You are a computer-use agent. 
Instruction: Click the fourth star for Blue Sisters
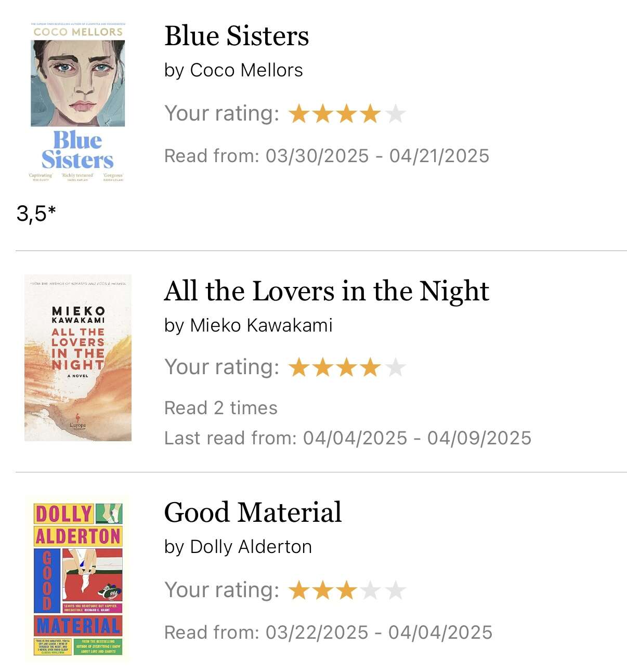pyautogui.click(x=371, y=114)
